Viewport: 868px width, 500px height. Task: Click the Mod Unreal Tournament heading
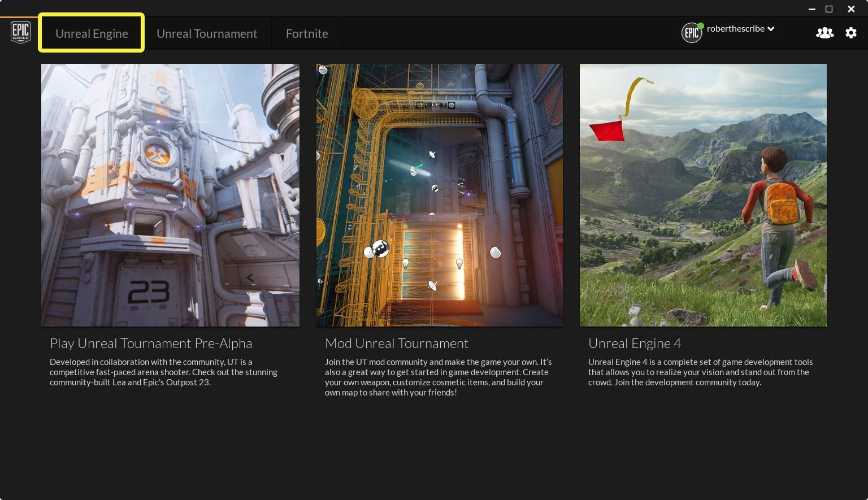(x=397, y=344)
